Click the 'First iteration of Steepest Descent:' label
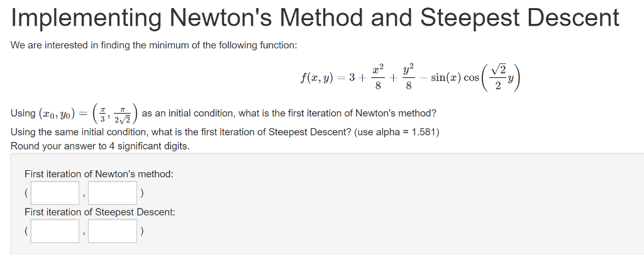The image size is (644, 255). [x=100, y=212]
